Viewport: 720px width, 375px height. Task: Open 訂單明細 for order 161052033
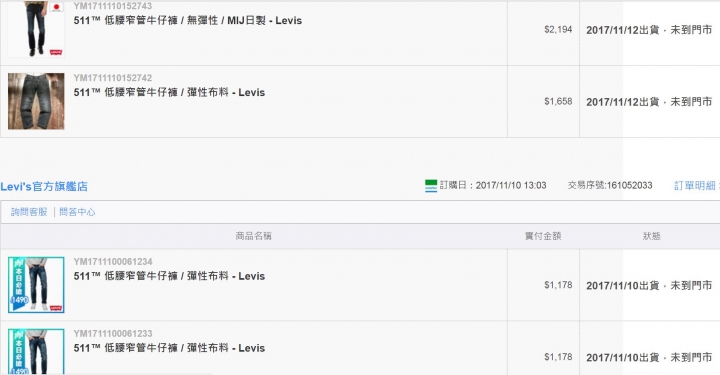tap(695, 185)
